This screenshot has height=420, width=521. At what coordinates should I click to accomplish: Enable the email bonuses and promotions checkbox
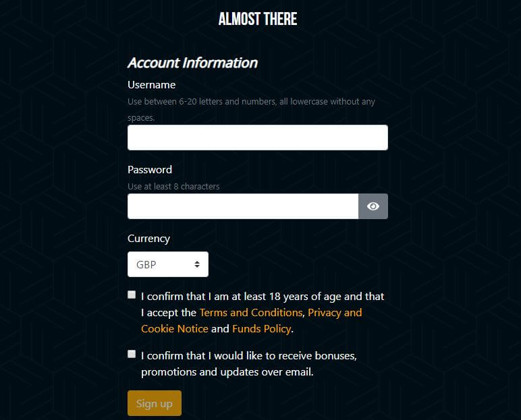point(132,354)
